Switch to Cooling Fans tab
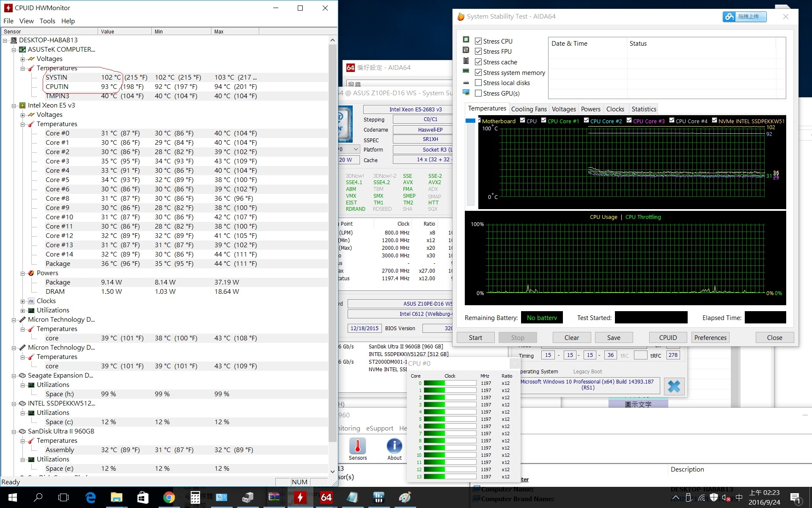The width and height of the screenshot is (812, 508). click(x=529, y=109)
